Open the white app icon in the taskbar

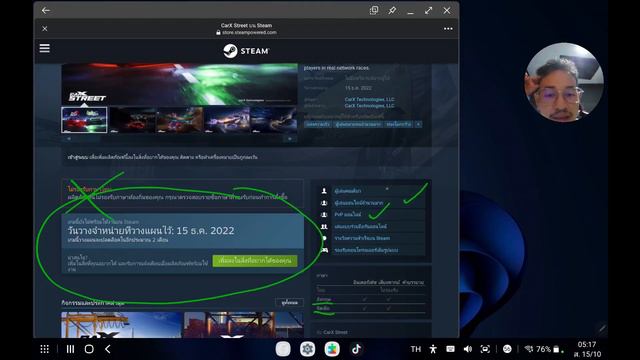(x=283, y=349)
